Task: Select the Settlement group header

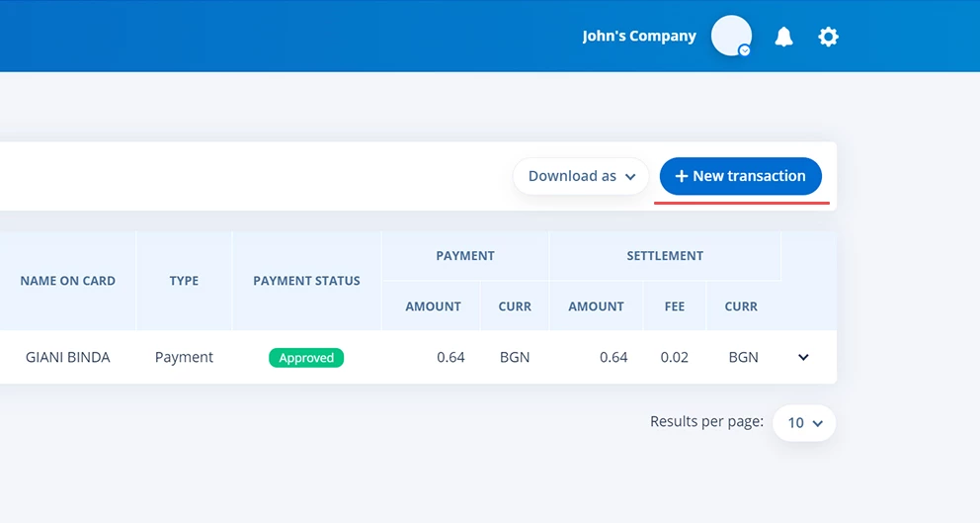Action: pos(665,255)
